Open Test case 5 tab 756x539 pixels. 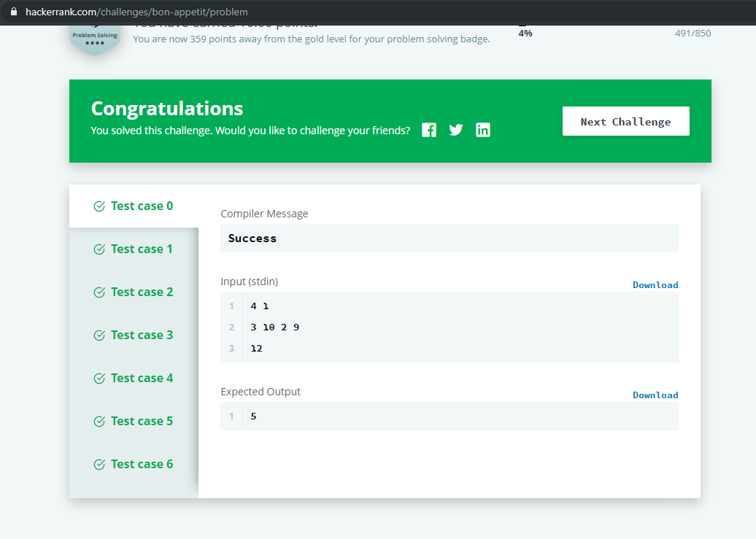click(x=134, y=421)
